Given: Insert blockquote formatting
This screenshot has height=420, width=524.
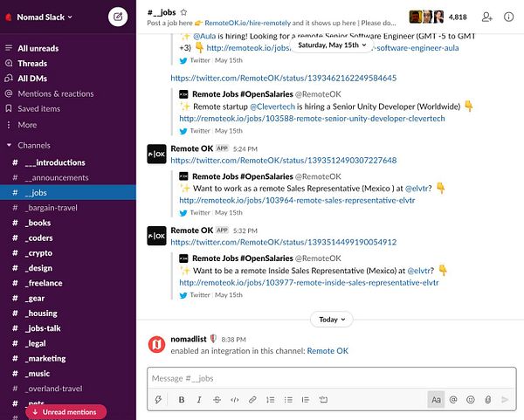Looking at the screenshot, I should [x=306, y=399].
